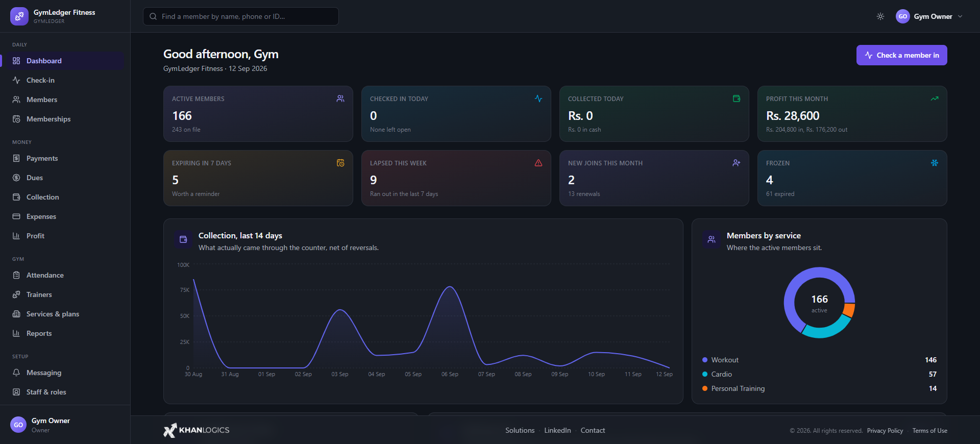The height and width of the screenshot is (444, 980).
Task: Click the New Joins user-plus icon
Action: 737,163
